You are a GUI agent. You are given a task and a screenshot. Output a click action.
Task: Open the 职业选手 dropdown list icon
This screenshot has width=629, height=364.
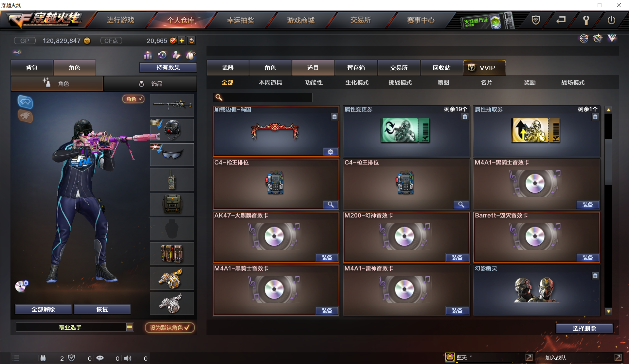click(x=130, y=327)
